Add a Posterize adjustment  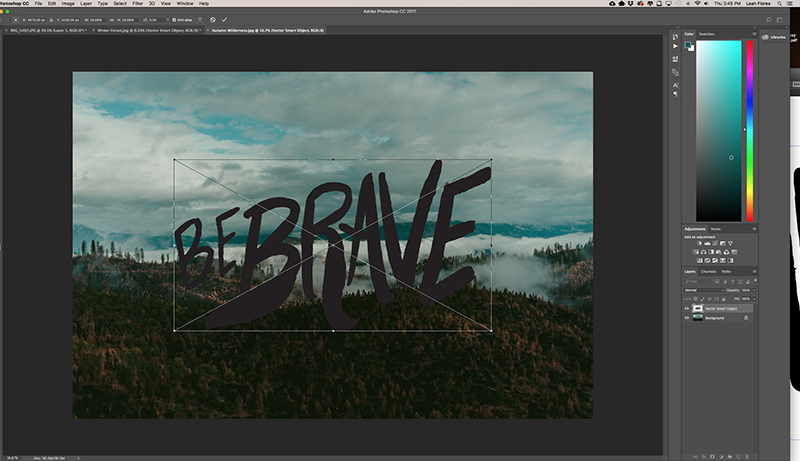[707, 261]
